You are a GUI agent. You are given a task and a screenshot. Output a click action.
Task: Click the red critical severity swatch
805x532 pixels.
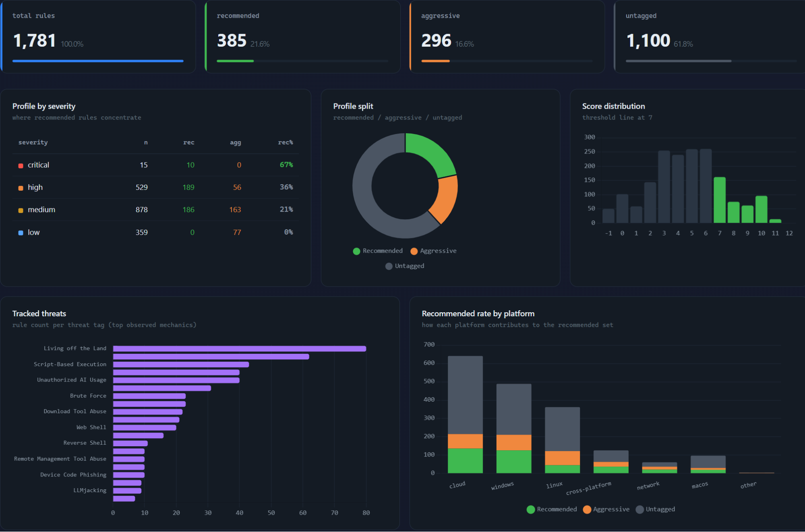tap(21, 165)
